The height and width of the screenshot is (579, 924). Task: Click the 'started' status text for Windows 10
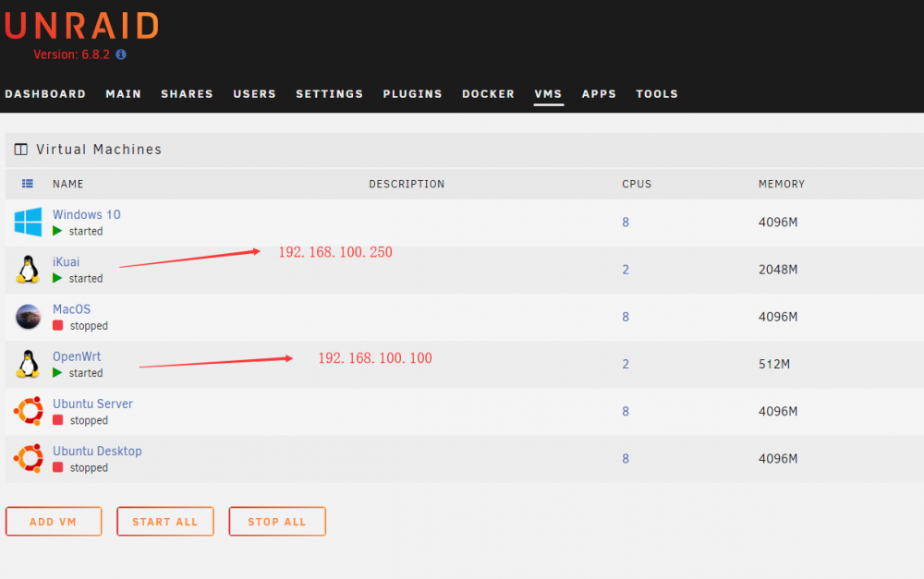point(85,231)
